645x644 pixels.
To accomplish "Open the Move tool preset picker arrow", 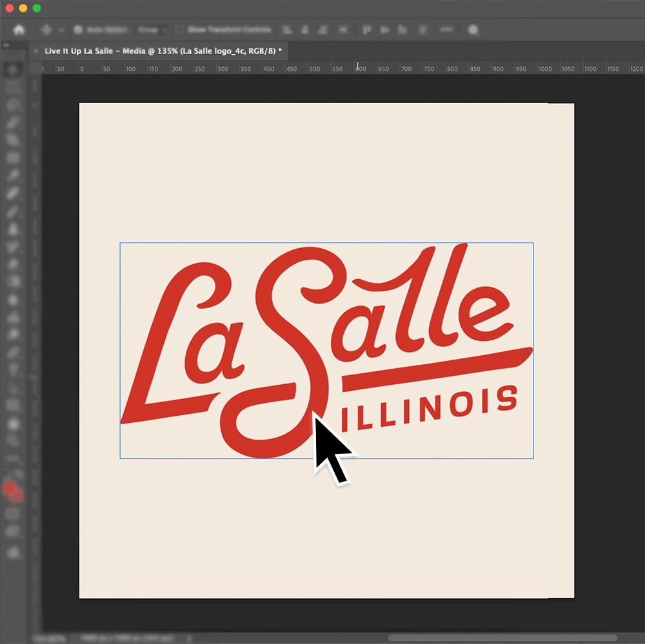I will coord(61,30).
